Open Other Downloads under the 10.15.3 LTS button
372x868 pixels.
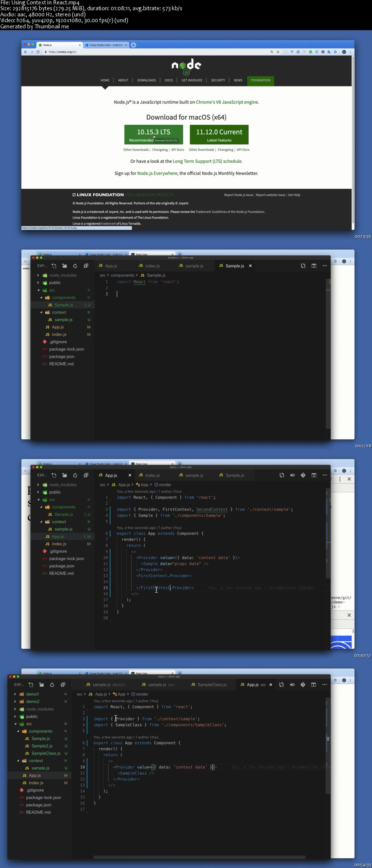[136, 150]
